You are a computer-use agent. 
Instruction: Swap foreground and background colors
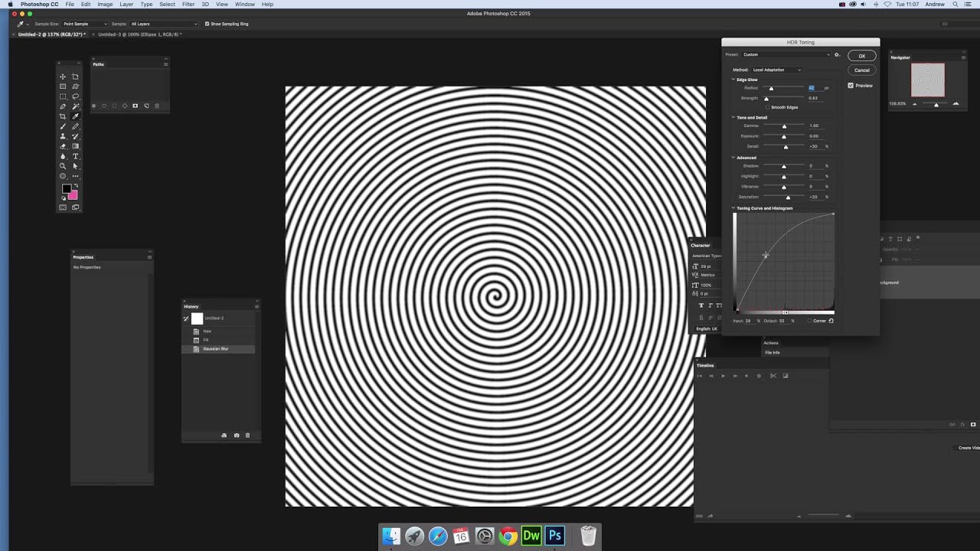(75, 186)
